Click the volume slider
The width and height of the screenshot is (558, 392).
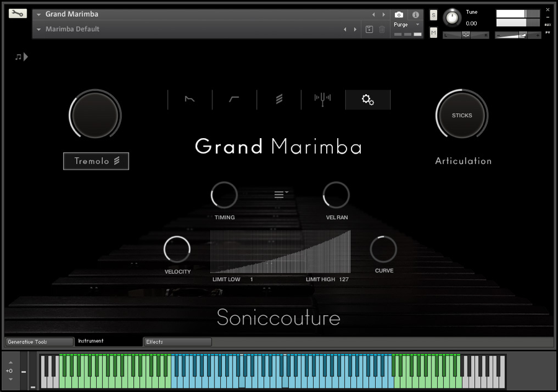tap(518, 35)
